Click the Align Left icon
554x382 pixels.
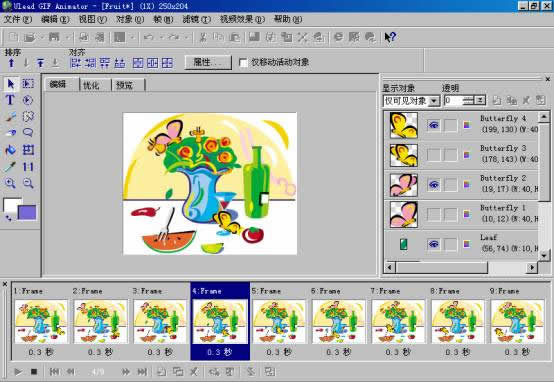[76, 63]
